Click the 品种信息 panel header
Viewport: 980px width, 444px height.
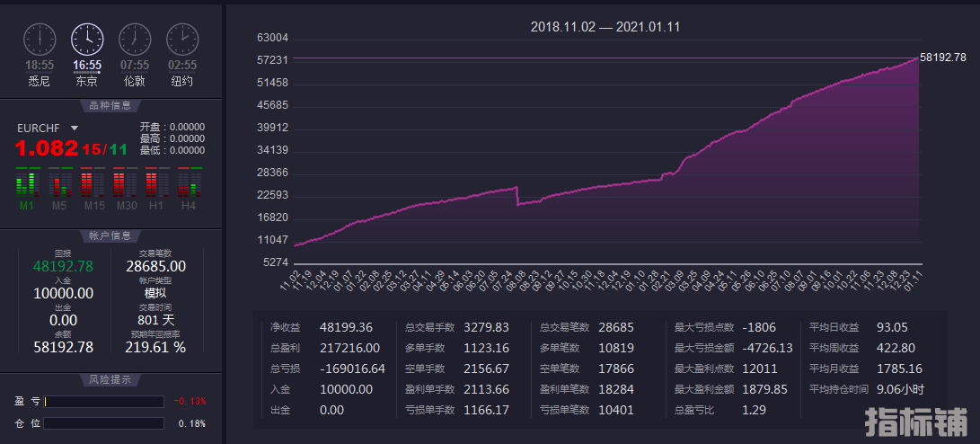110,106
